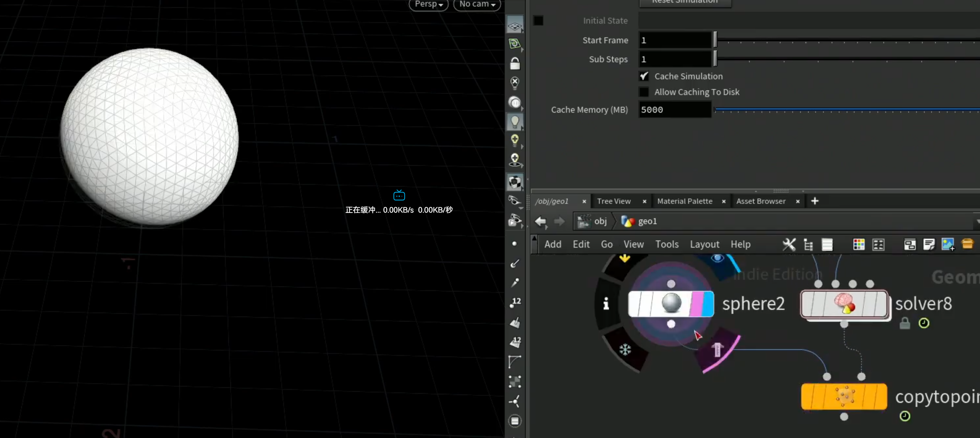Click the Start Frame slider track
The width and height of the screenshot is (980, 438).
(847, 40)
